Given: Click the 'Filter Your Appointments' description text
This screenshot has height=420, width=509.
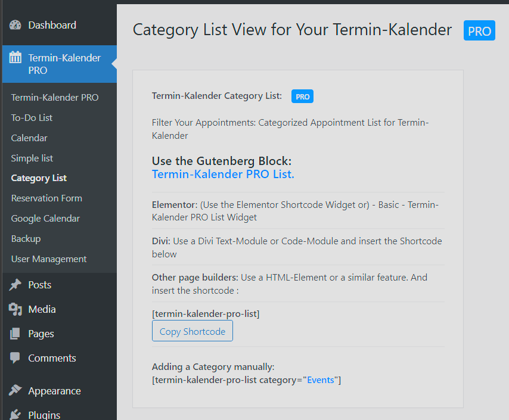Looking at the screenshot, I should (290, 129).
